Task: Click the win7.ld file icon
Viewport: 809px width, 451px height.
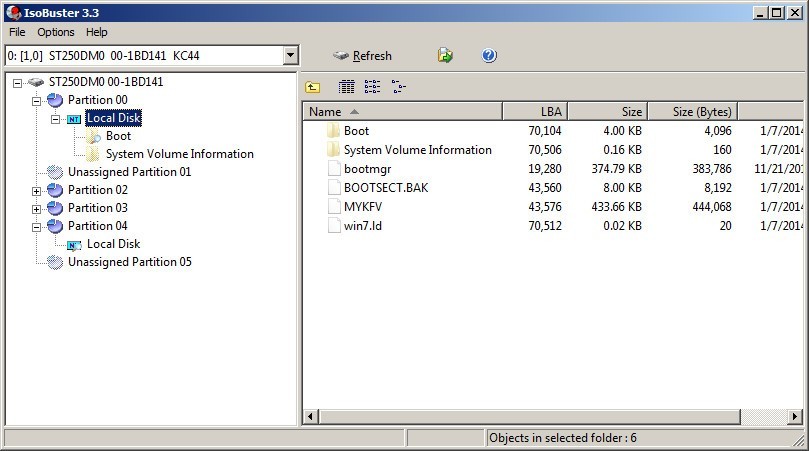Action: (334, 226)
